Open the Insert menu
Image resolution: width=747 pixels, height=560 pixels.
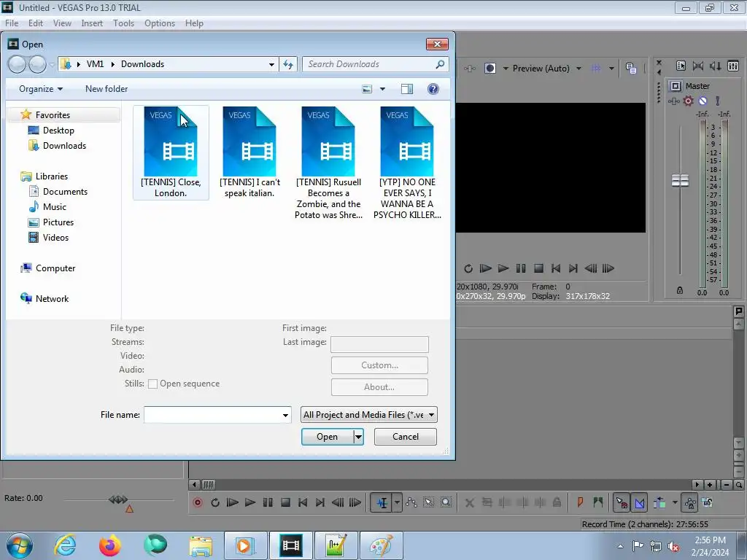92,23
